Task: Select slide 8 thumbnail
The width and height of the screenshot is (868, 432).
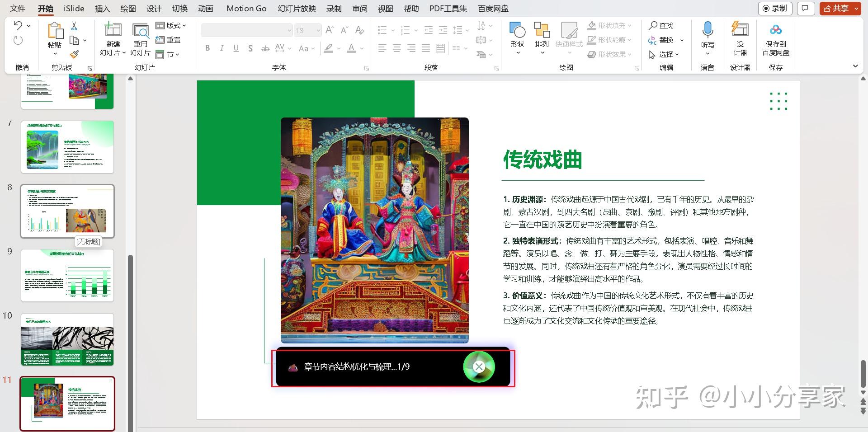Action: (67, 211)
